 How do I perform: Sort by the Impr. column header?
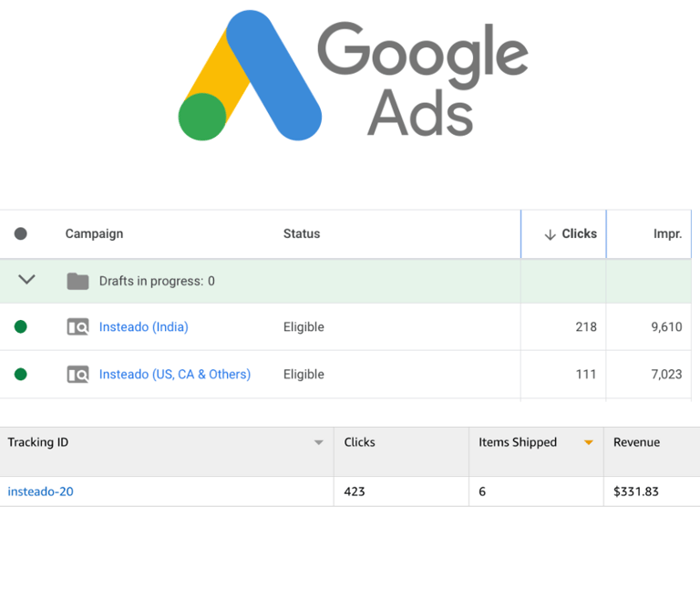pyautogui.click(x=667, y=234)
